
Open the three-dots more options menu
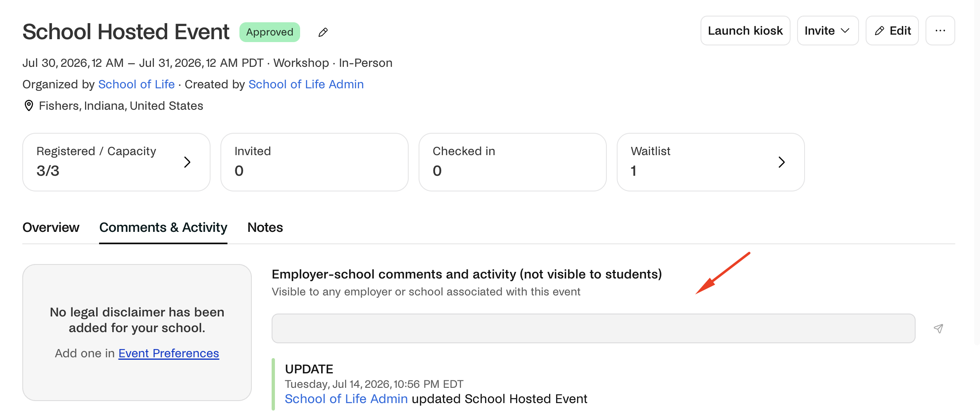940,31
